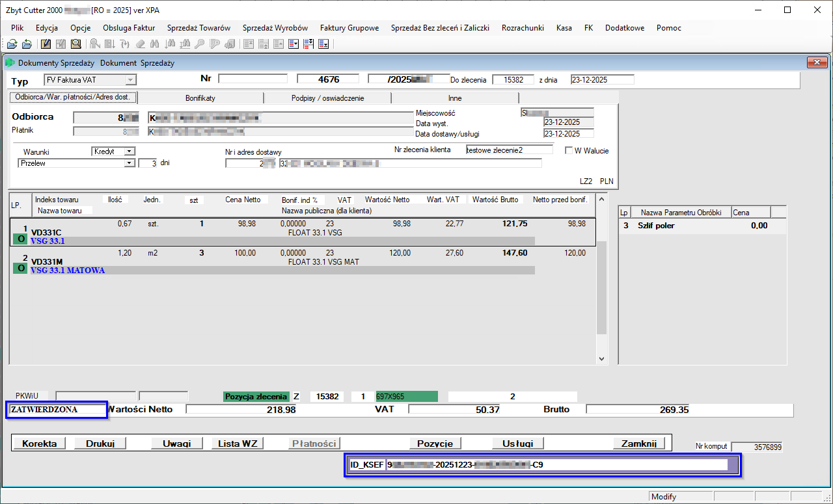Tick the W Walucie checkbox
833x504 pixels.
(x=569, y=151)
